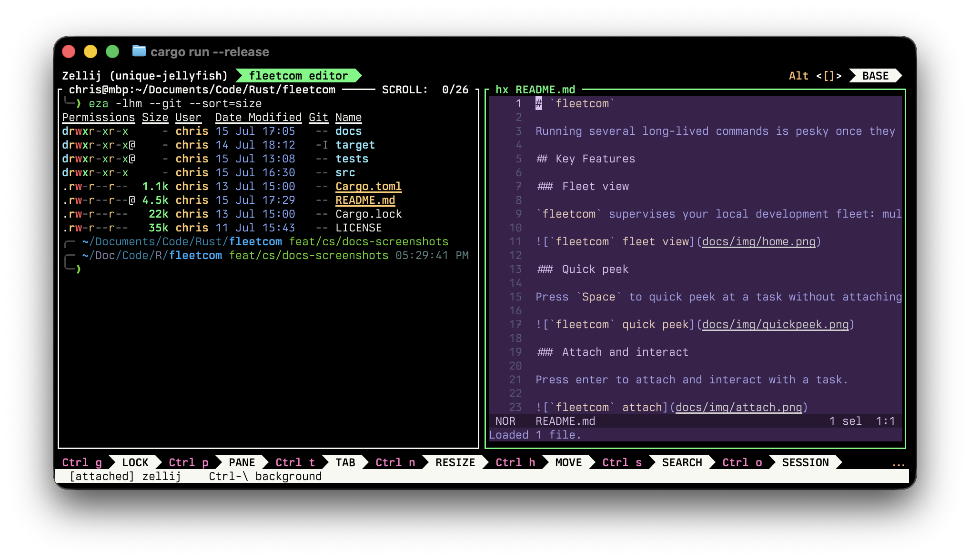Image resolution: width=970 pixels, height=560 pixels.
Task: Click the Cargo.lock file name
Action: (x=368, y=214)
